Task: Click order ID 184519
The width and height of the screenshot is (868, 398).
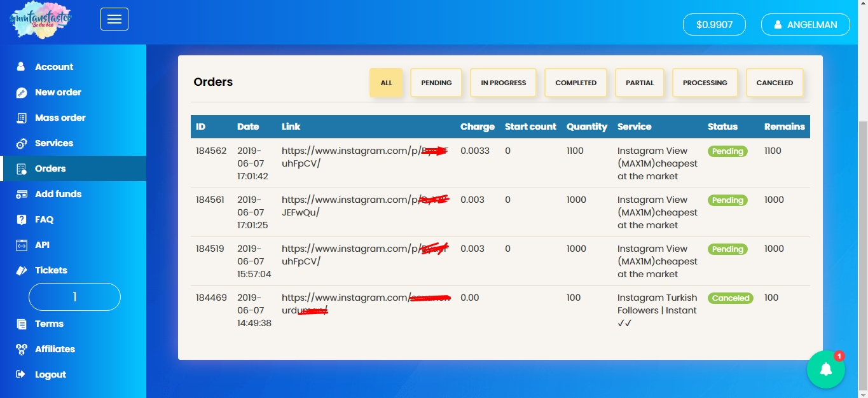Action: [x=210, y=249]
